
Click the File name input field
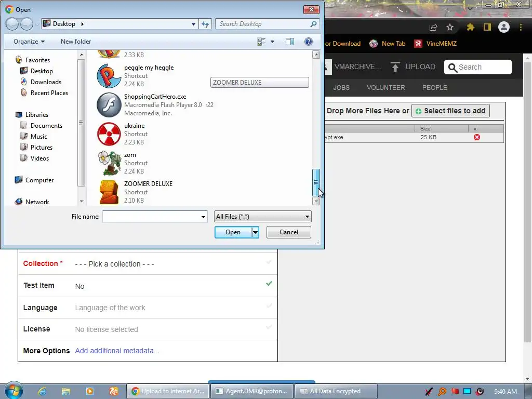[x=151, y=217]
